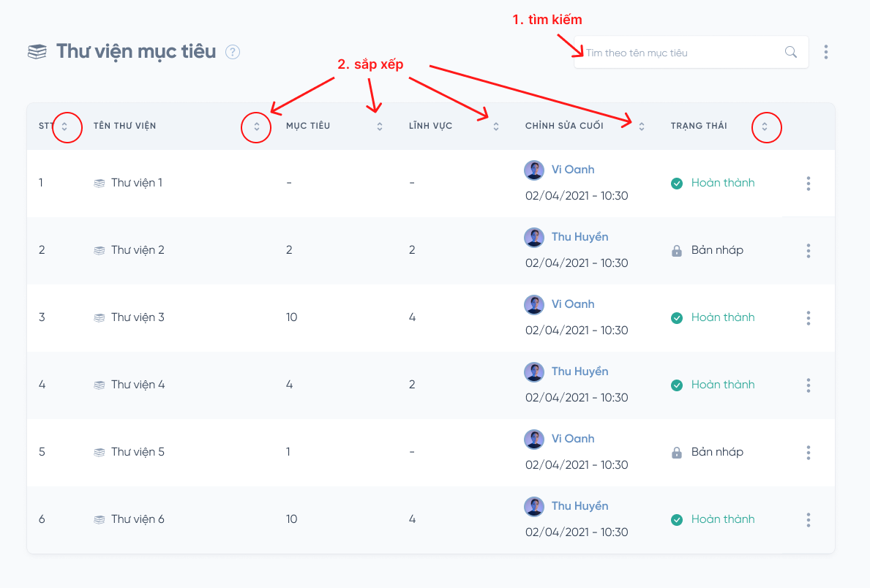870x588 pixels.
Task: Click the library stack icon beside Thư viện 4
Action: [x=100, y=385]
